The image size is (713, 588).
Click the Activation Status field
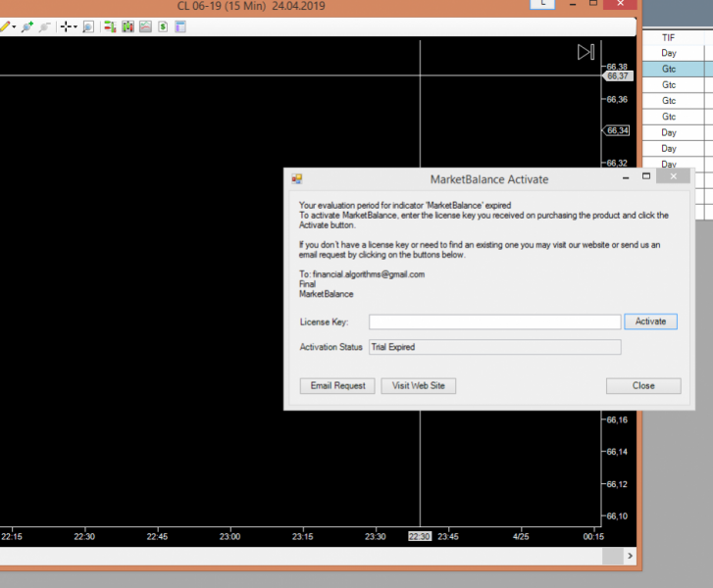(x=494, y=347)
